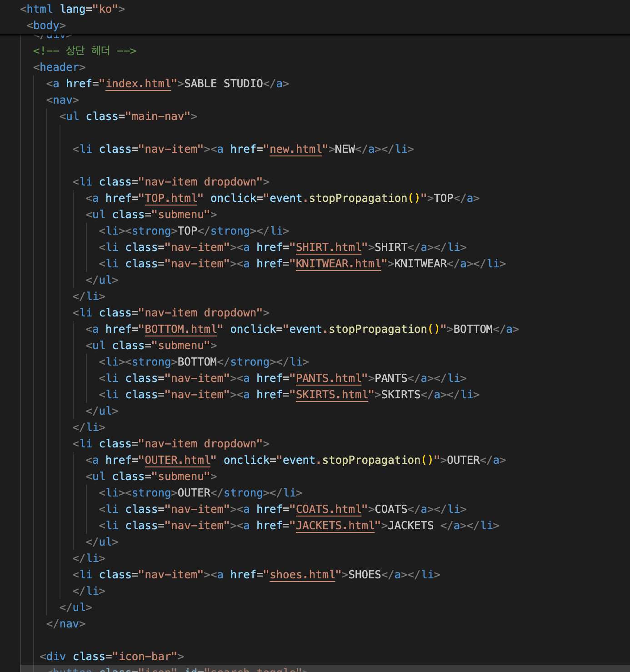Click the JACKETS.html href value
This screenshot has width=630, height=672.
[335, 526]
